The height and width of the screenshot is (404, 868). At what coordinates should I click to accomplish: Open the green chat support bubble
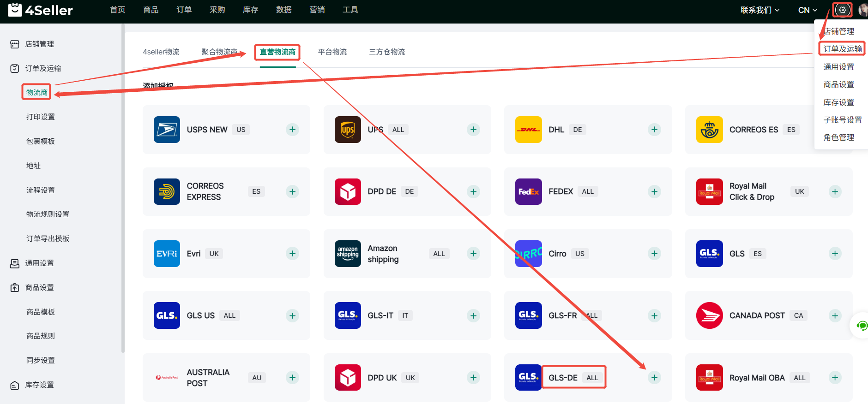point(862,326)
